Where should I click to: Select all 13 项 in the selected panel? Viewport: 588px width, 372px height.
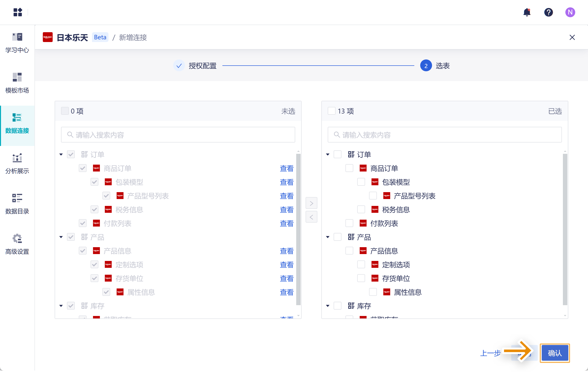click(331, 111)
